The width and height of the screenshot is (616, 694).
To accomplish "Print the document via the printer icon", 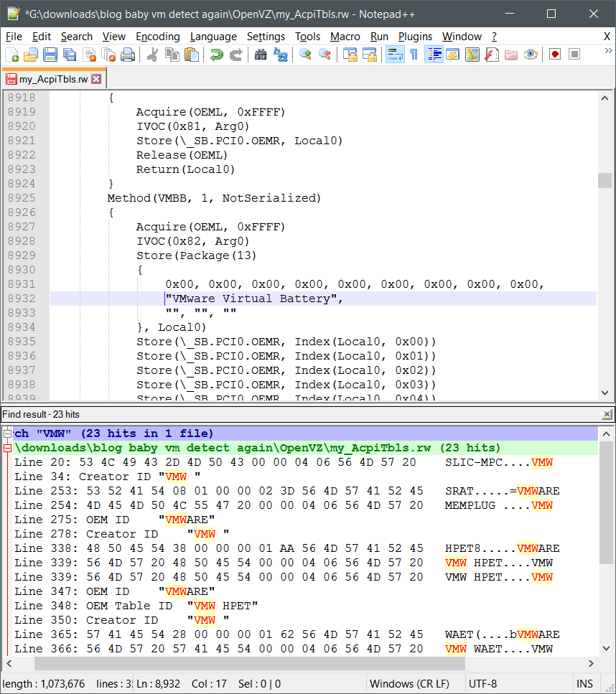I will pyautogui.click(x=128, y=55).
